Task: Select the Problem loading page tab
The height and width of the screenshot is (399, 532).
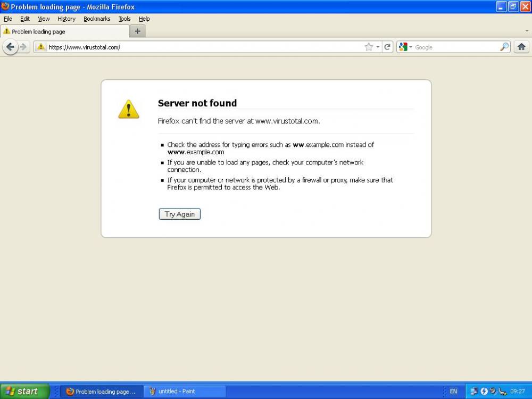Action: 65,31
